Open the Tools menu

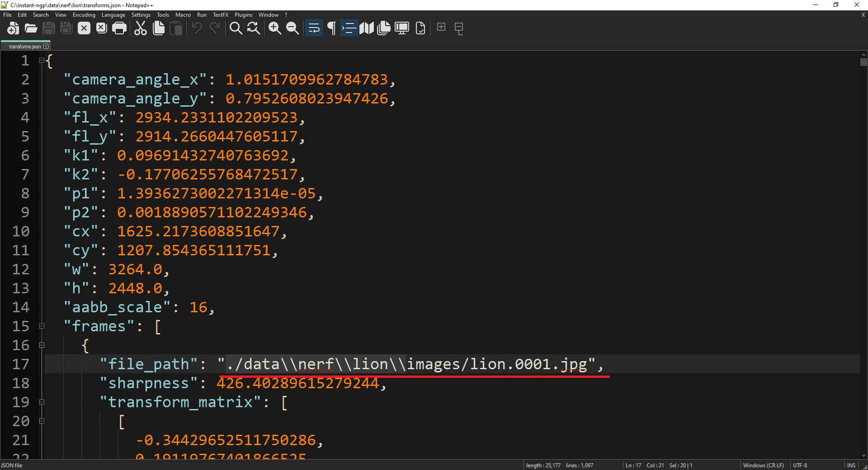[x=163, y=15]
